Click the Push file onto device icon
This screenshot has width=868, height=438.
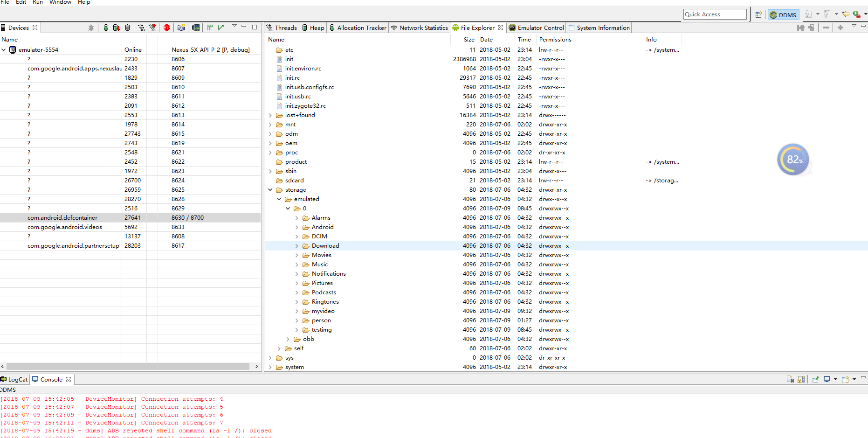tap(811, 28)
